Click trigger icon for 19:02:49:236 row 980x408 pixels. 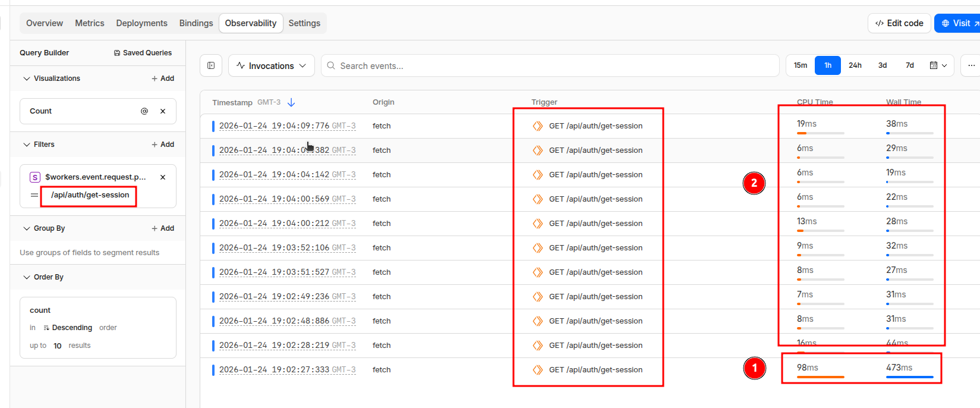pos(538,297)
